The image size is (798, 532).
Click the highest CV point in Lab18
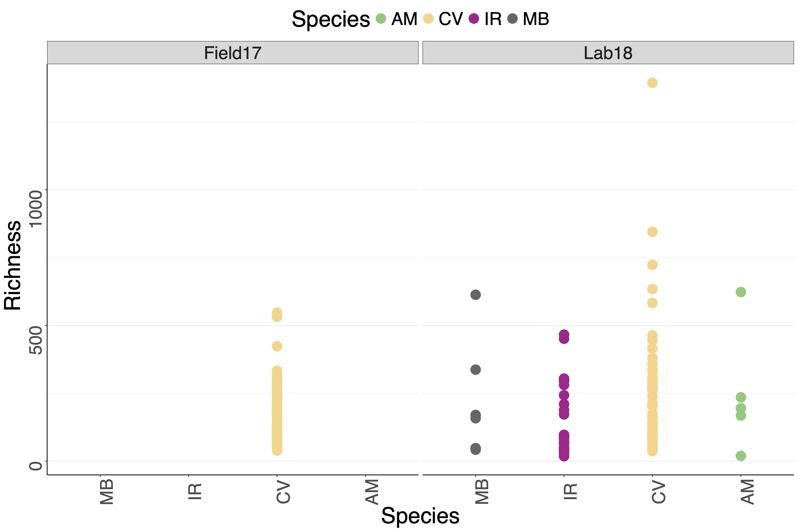(652, 83)
